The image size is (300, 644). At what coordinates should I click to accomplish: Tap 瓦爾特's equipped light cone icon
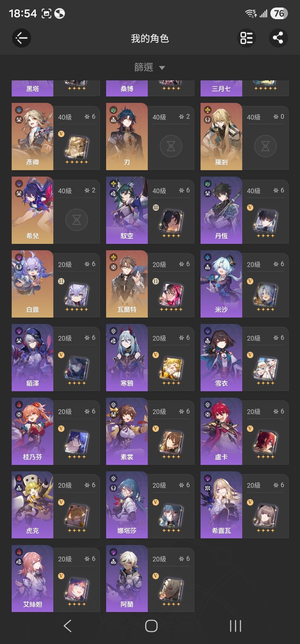coord(171,294)
